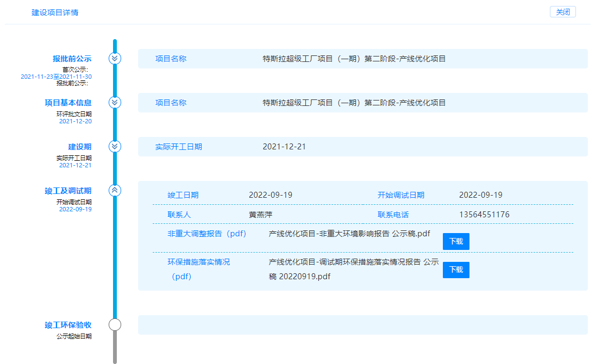
Task: Click the empty 竣工环保验收 detail panel
Action: 363,325
